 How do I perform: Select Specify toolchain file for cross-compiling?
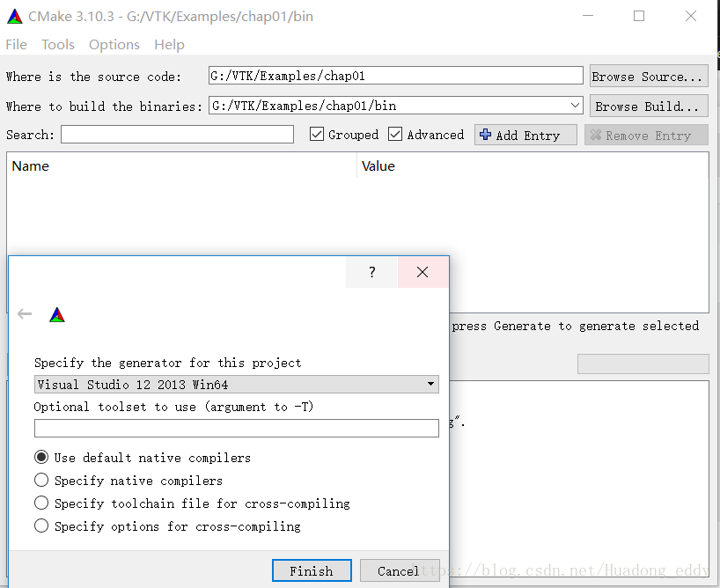[x=41, y=503]
